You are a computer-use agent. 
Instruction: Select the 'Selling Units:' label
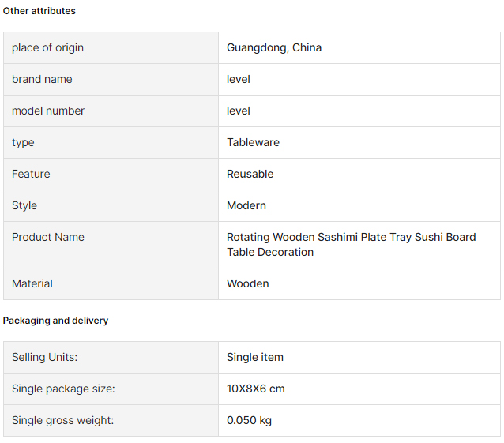click(x=45, y=357)
